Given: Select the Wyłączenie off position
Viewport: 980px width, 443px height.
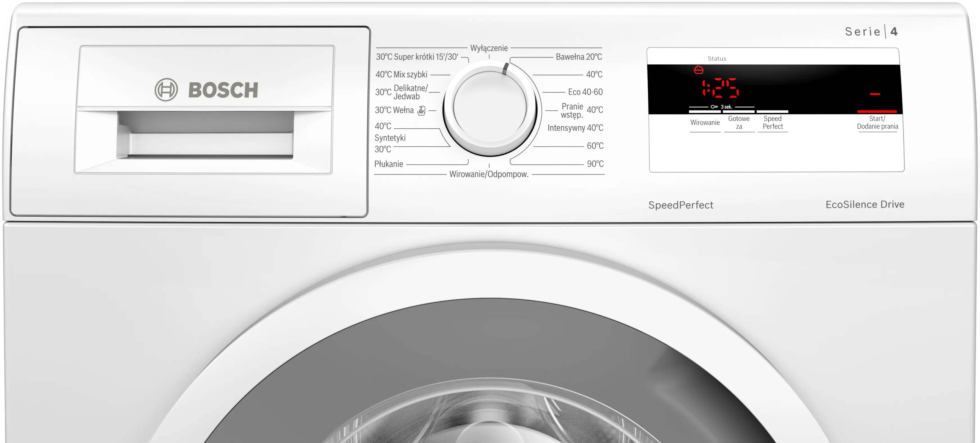Looking at the screenshot, I should click(489, 48).
